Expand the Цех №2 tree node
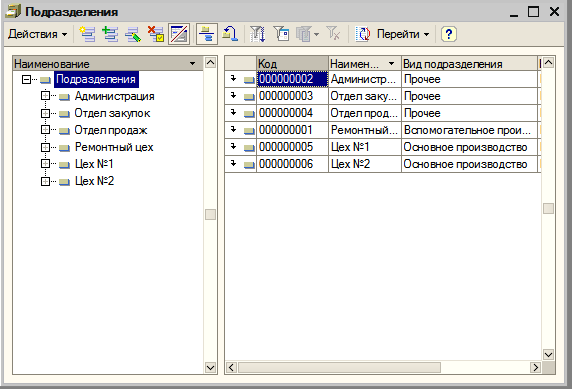 [x=45, y=181]
